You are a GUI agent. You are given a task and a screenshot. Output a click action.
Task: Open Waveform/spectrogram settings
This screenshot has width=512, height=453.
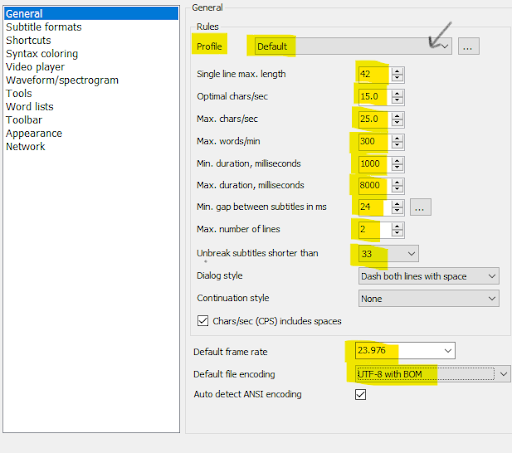62,80
